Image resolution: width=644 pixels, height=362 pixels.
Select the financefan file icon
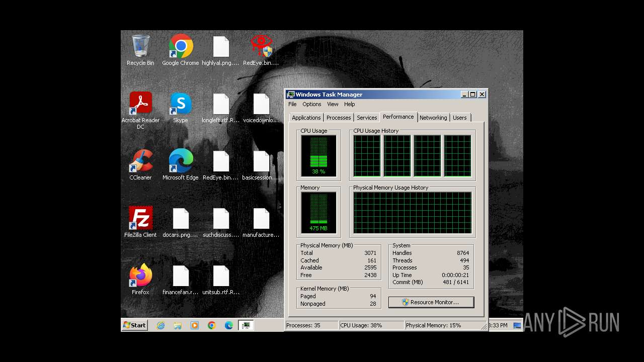pos(181,280)
